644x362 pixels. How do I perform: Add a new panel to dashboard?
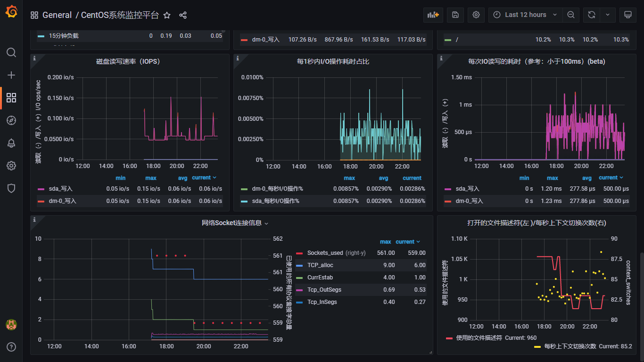tap(433, 15)
